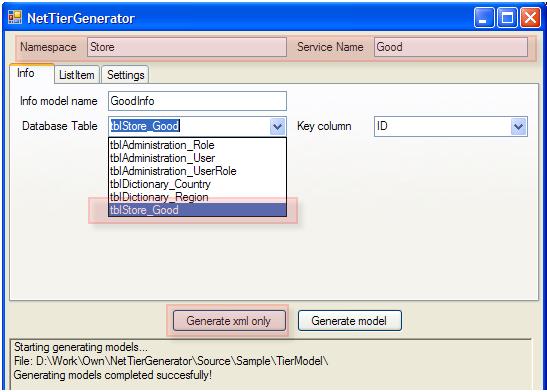Click the Service Name field containing Good

pos(451,47)
